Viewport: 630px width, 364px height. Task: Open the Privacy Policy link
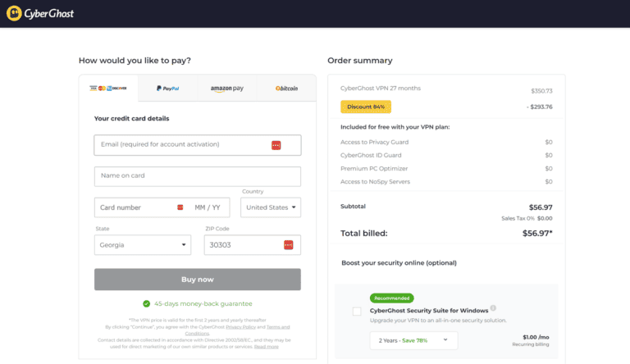point(240,327)
